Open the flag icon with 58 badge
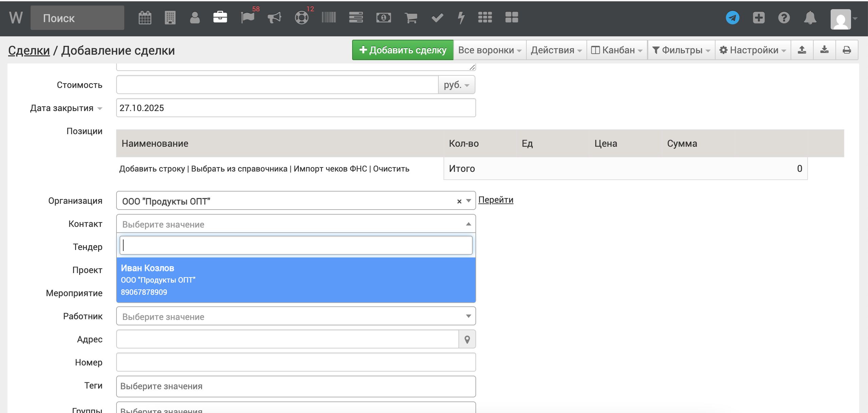This screenshot has height=413, width=868. click(x=248, y=18)
